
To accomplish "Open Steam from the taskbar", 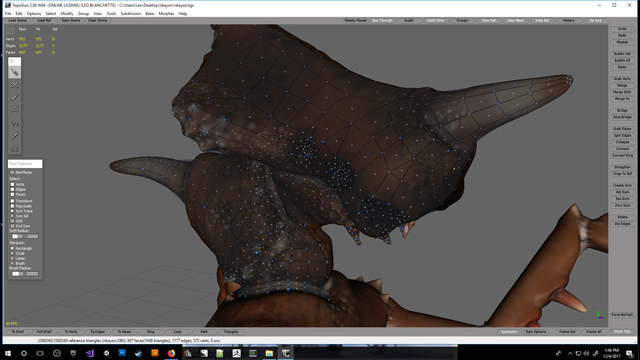I will coord(138,353).
